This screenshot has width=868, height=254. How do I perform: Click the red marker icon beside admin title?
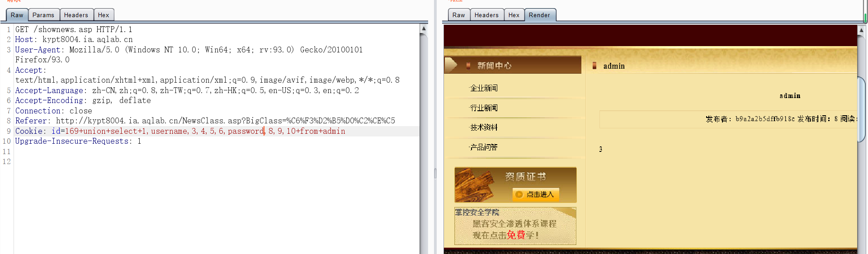pyautogui.click(x=594, y=66)
